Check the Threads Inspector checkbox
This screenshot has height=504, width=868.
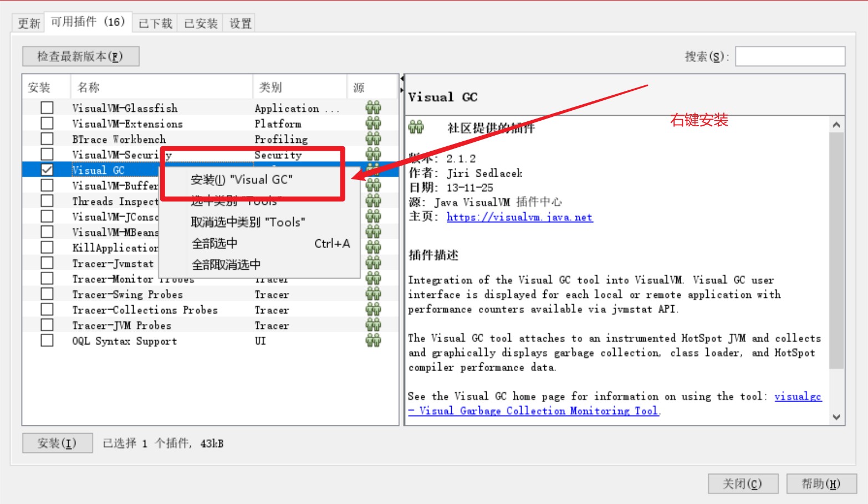pos(47,200)
